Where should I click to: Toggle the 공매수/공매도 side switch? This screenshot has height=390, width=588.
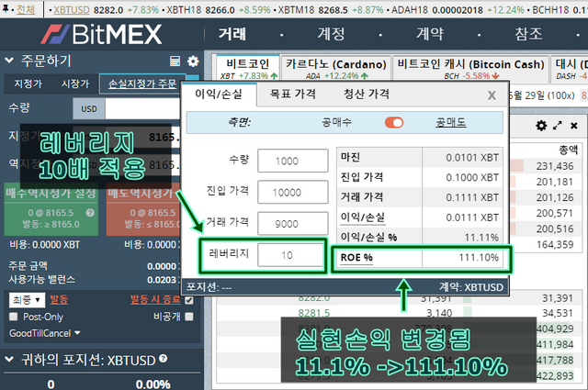[394, 123]
